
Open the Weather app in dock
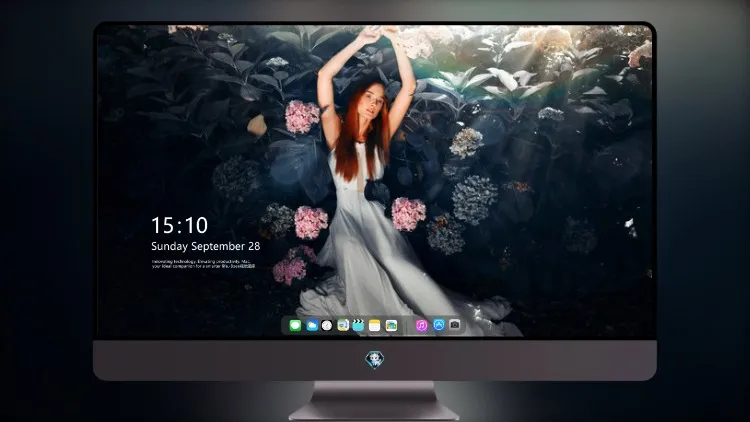coord(312,325)
